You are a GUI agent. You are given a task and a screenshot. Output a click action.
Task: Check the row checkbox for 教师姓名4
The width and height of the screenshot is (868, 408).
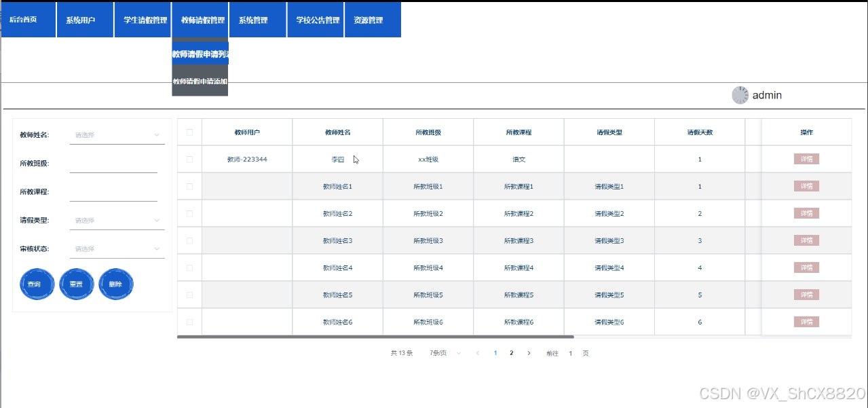(190, 268)
